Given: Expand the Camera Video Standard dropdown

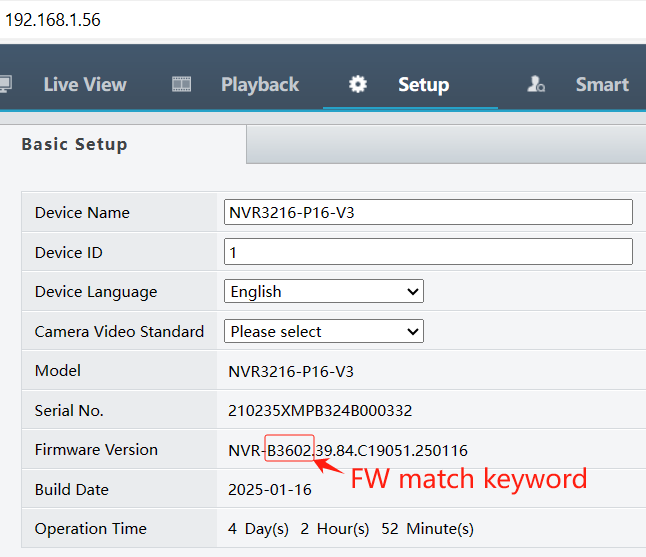Looking at the screenshot, I should coord(324,331).
